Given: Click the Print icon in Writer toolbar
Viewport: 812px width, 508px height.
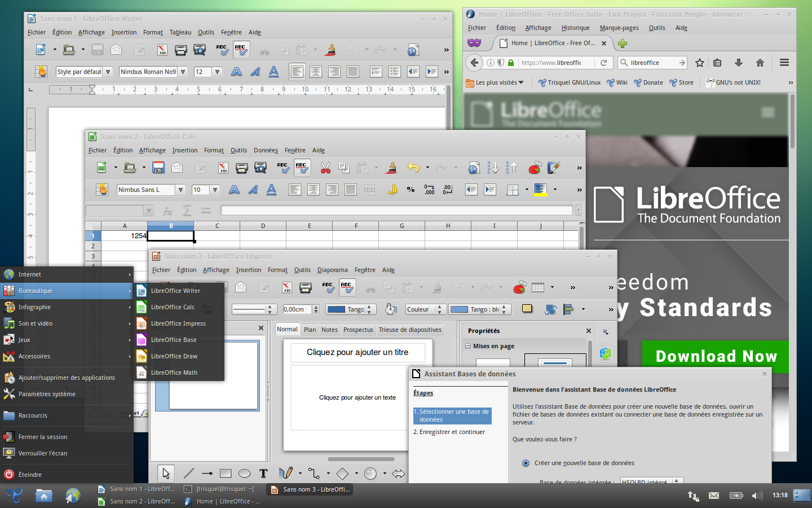Looking at the screenshot, I should point(180,50).
